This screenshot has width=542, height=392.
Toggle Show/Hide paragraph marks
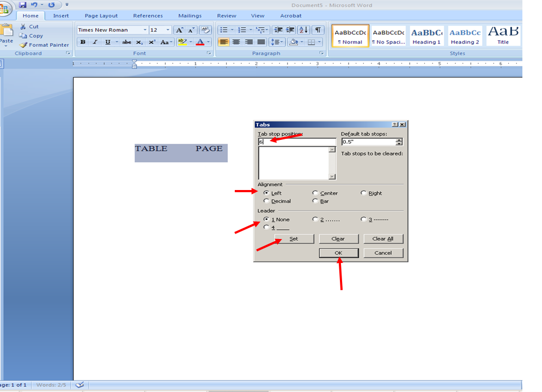[x=319, y=30]
